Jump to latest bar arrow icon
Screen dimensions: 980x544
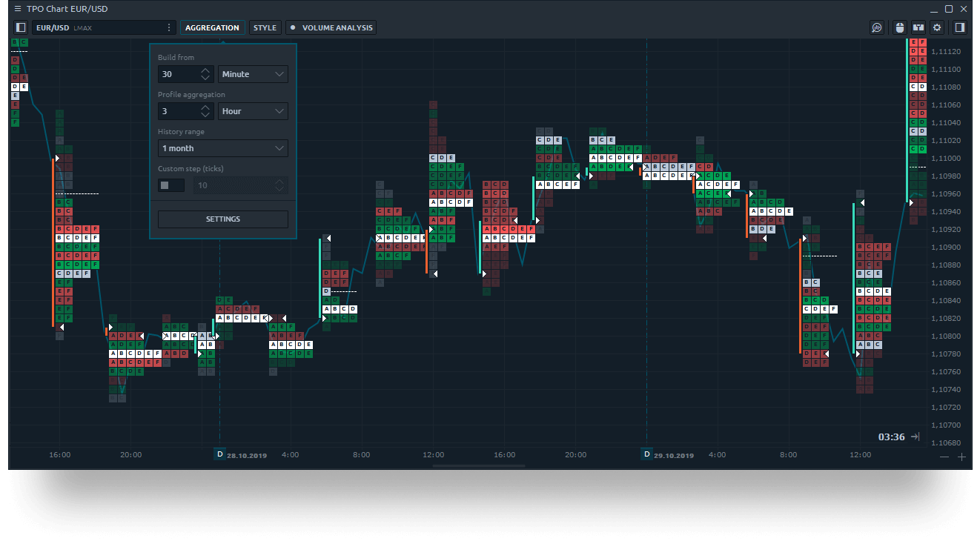916,437
